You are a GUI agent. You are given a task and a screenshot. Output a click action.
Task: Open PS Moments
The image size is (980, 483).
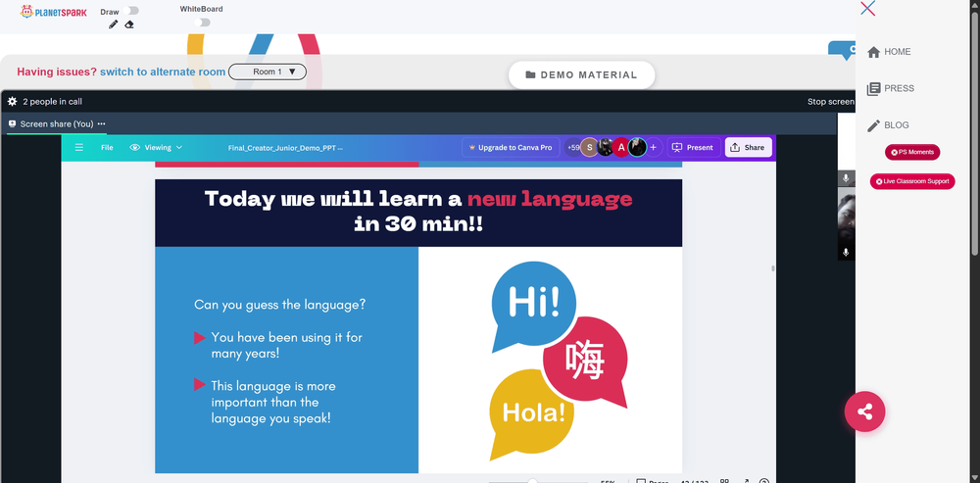[912, 152]
